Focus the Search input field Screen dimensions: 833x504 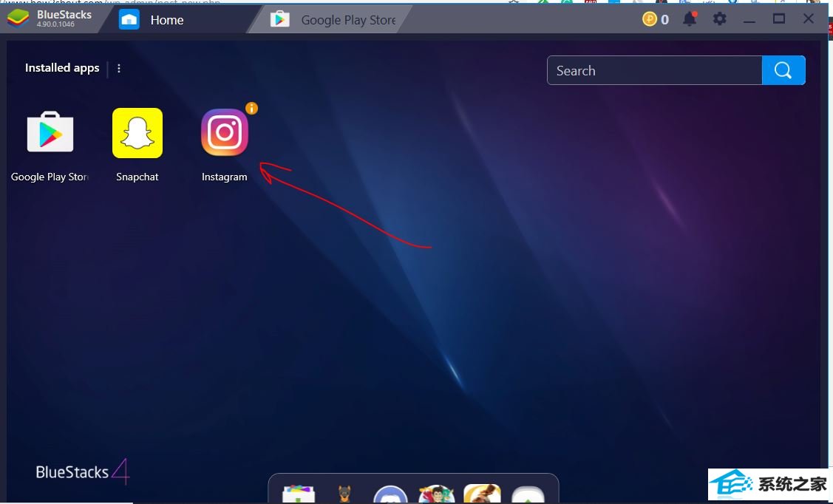pyautogui.click(x=655, y=70)
